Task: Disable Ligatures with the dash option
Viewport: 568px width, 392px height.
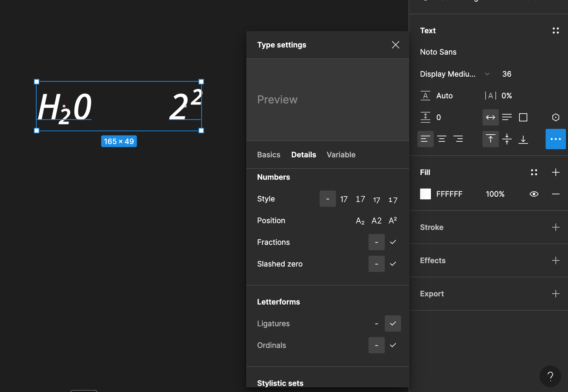Action: click(376, 324)
